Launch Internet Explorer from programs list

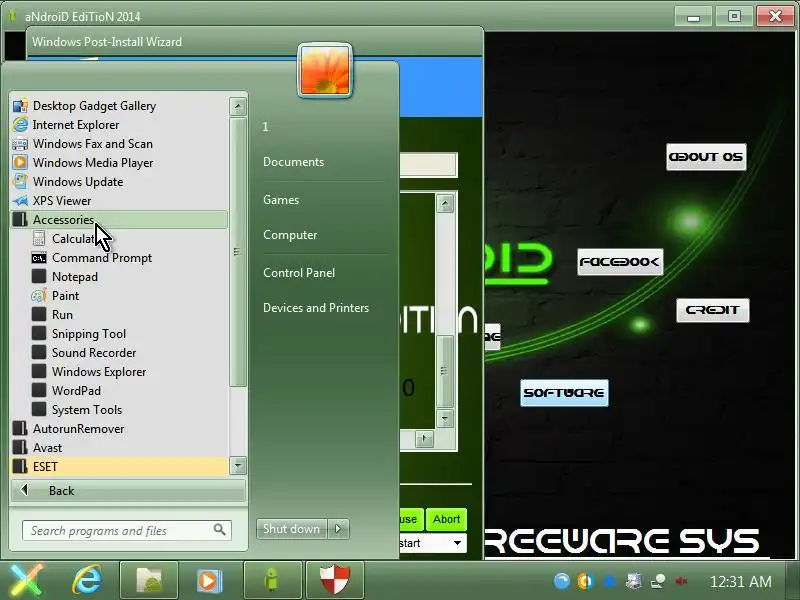coord(76,125)
